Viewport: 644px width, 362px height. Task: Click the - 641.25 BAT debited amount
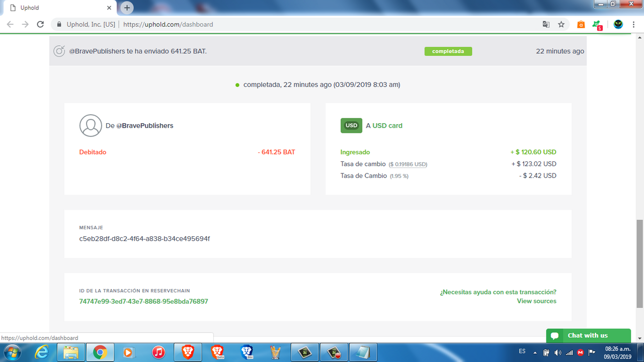[x=276, y=152]
